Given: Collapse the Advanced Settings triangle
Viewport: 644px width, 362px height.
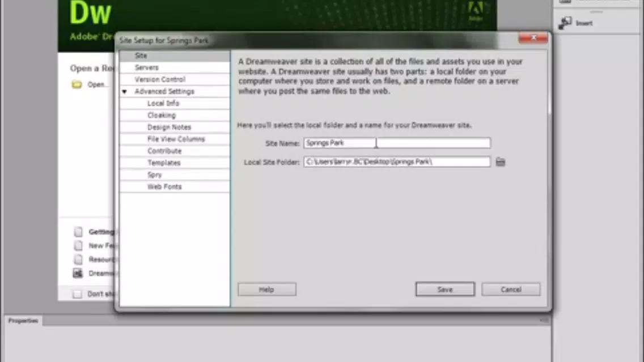Looking at the screenshot, I should coord(124,92).
